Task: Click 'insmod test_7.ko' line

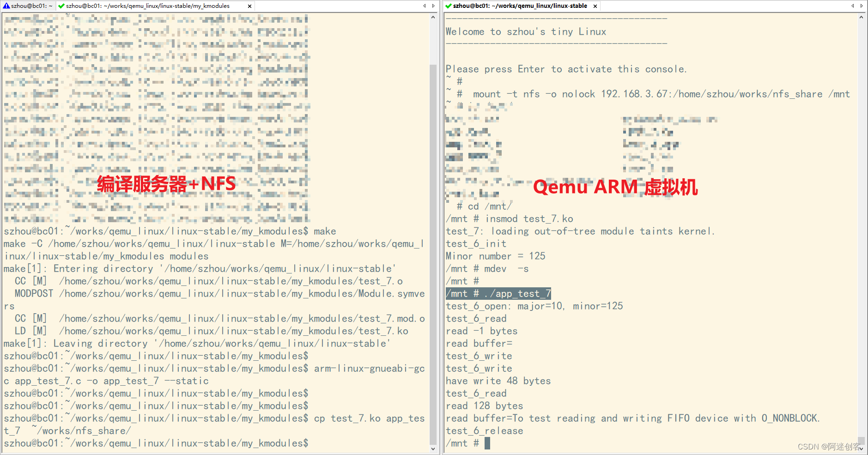Action: 510,218
